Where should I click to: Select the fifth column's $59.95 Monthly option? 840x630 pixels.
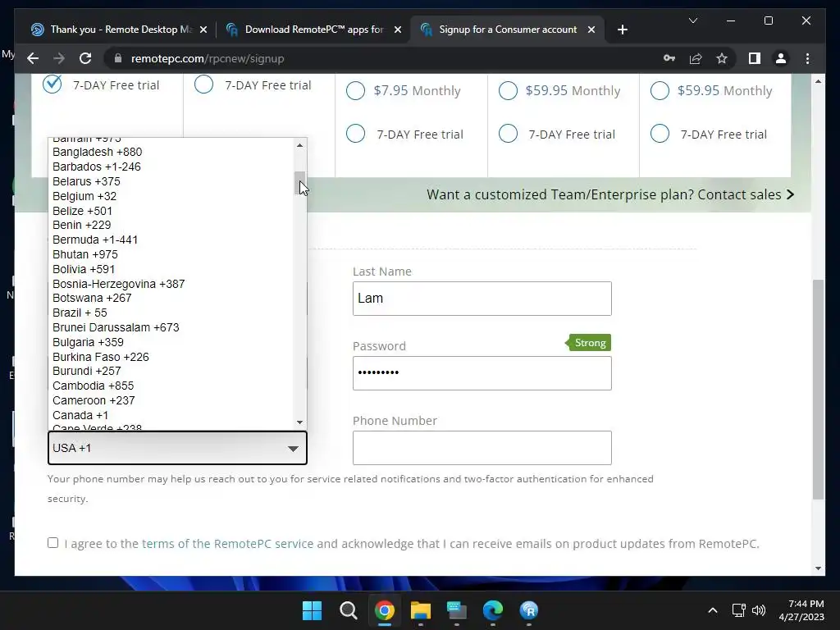click(x=660, y=90)
